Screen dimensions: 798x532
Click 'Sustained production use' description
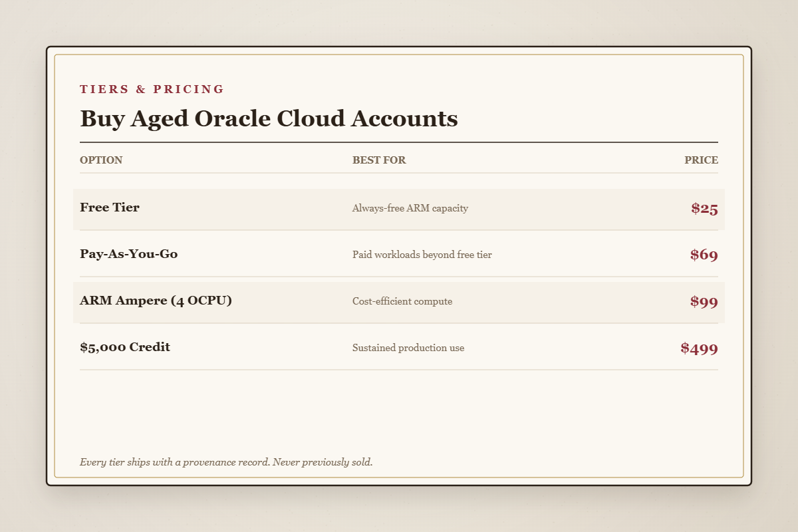coord(408,348)
